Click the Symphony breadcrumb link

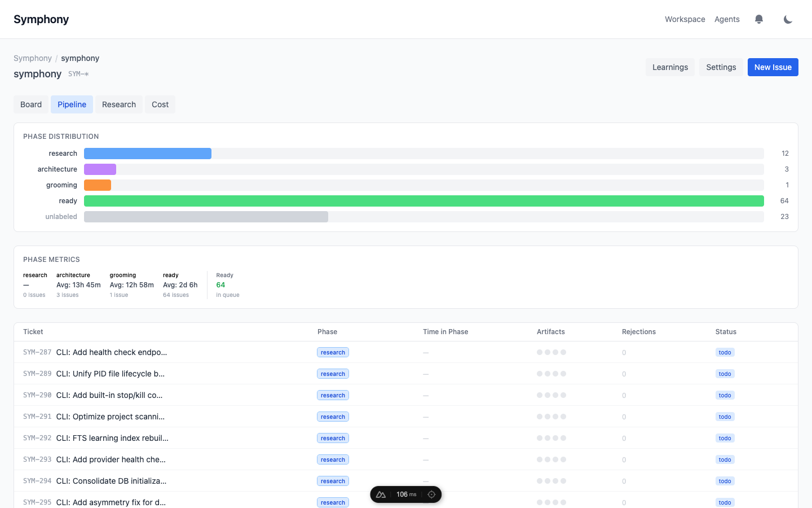tap(33, 58)
